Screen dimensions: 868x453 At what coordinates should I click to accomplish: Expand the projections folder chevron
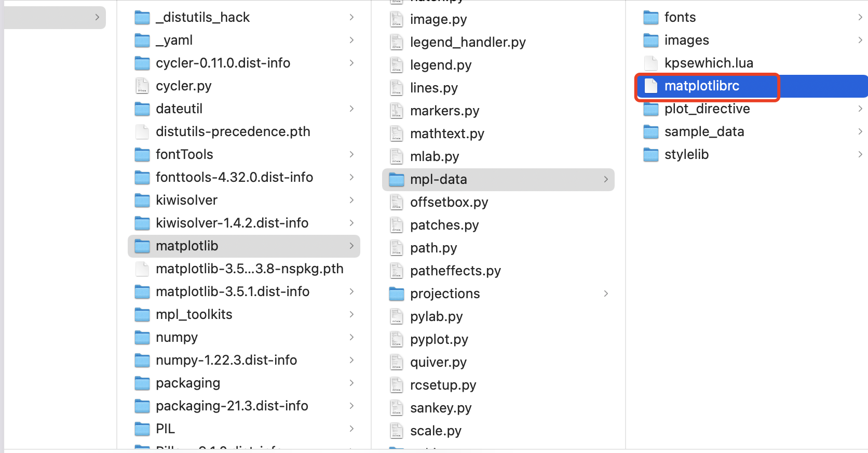coord(606,294)
